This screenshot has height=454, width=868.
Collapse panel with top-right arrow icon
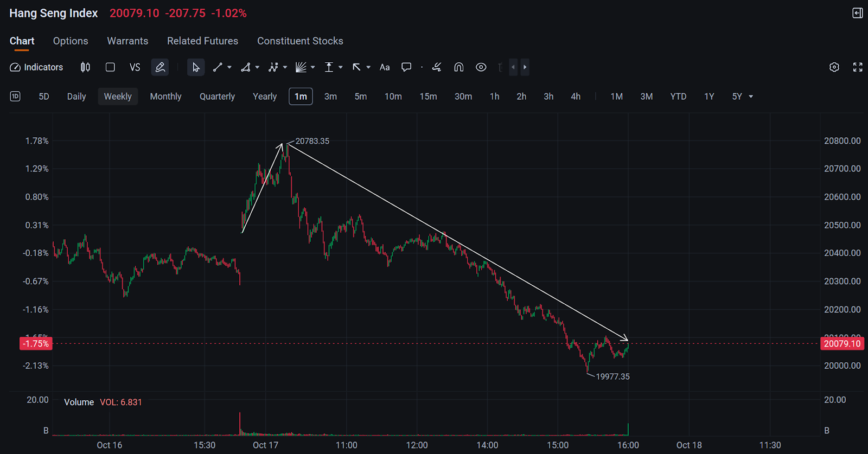[858, 13]
